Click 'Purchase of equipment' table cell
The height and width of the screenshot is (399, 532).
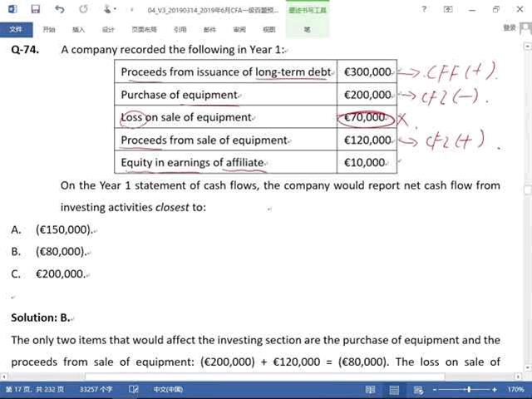[x=225, y=94]
